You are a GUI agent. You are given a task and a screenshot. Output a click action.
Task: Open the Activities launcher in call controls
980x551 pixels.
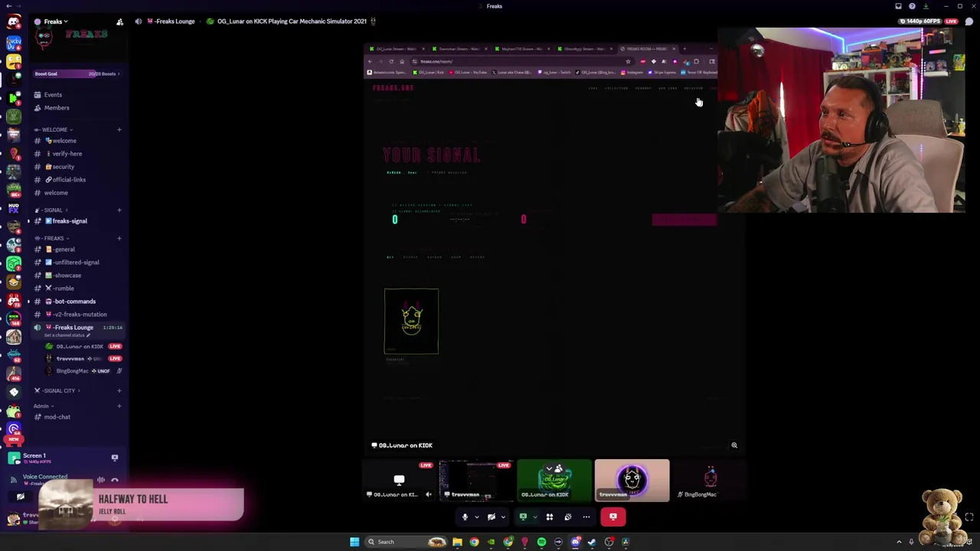point(549,517)
